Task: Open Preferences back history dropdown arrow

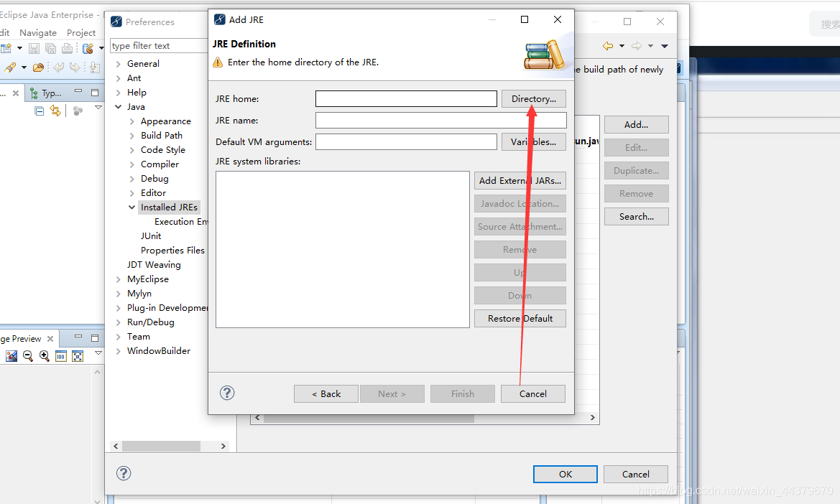Action: pyautogui.click(x=622, y=46)
